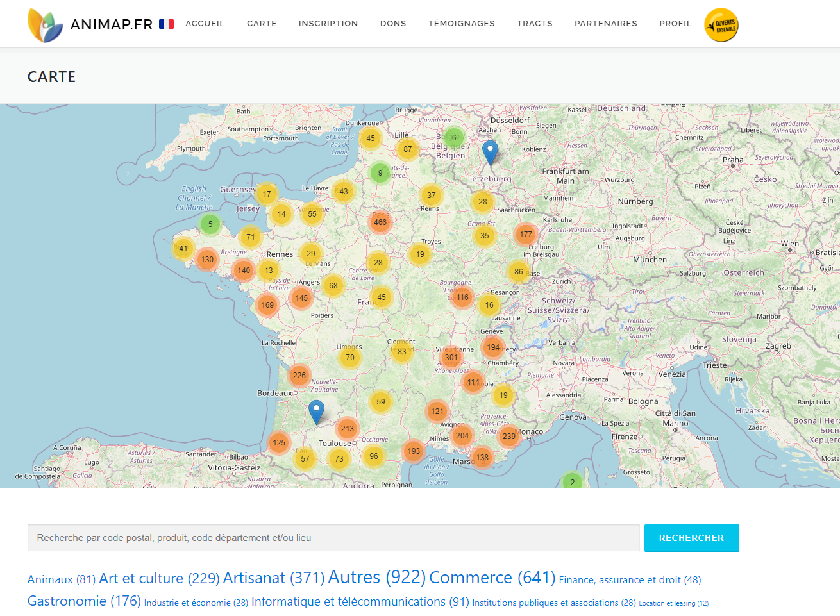The height and width of the screenshot is (616, 840).
Task: Open the green Belgium cluster showing 6
Action: [x=454, y=138]
